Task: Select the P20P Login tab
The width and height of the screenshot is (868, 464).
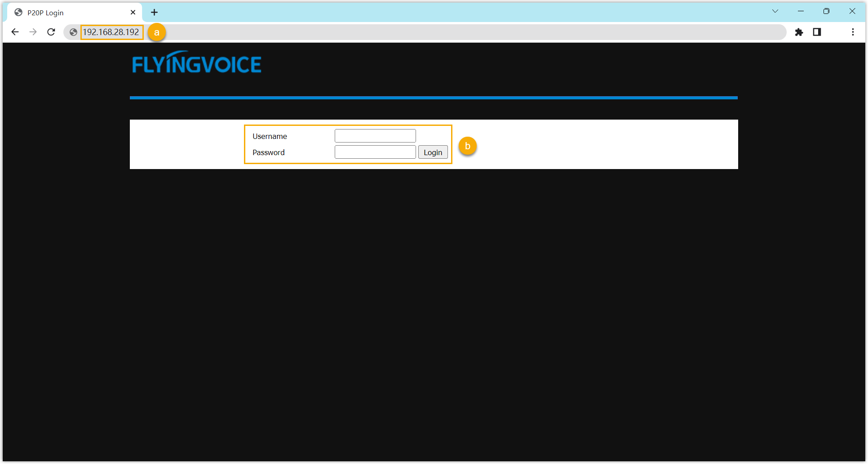Action: [67, 13]
